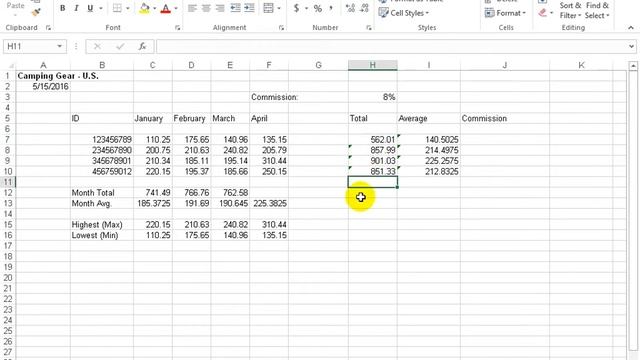Select column H header
Viewport: 640px width, 360px height.
click(x=373, y=65)
